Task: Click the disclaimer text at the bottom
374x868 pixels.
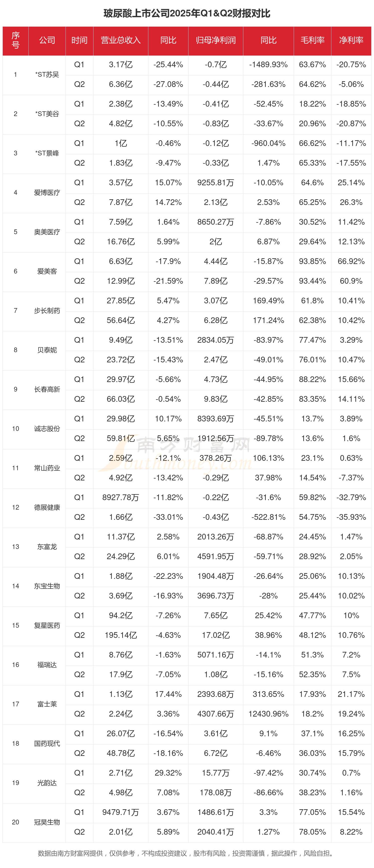Action: pos(187,853)
